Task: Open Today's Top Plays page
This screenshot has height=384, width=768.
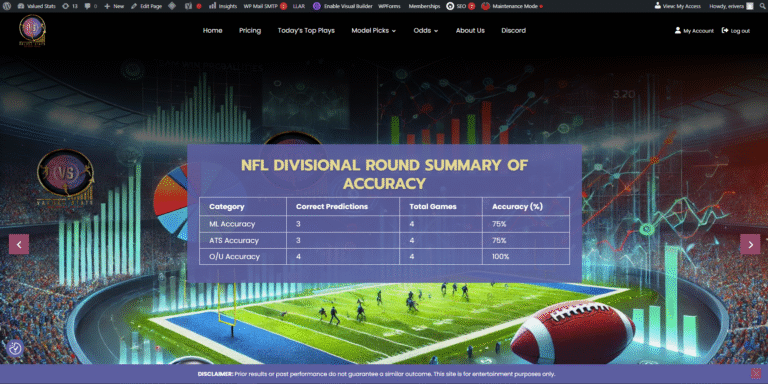Action: click(x=306, y=30)
